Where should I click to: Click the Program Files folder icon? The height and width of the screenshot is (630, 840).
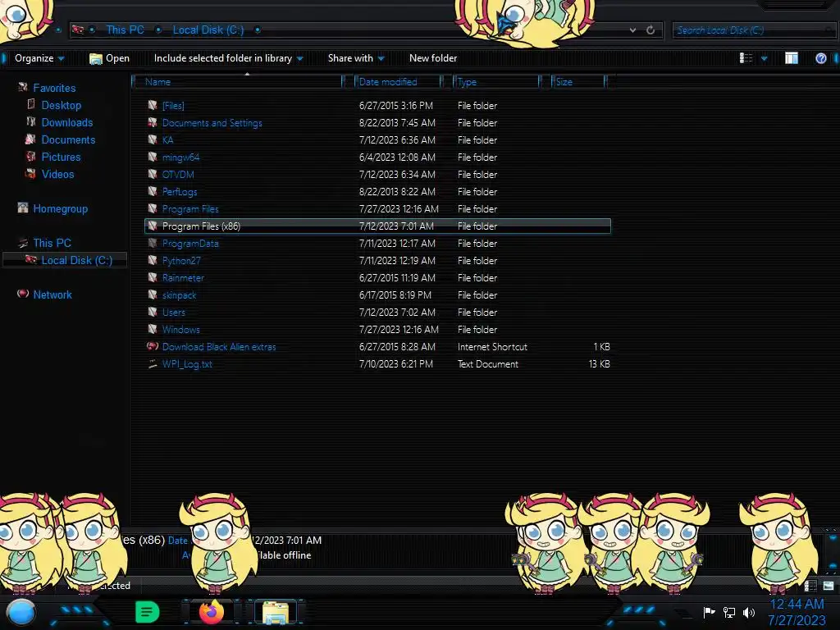click(153, 208)
